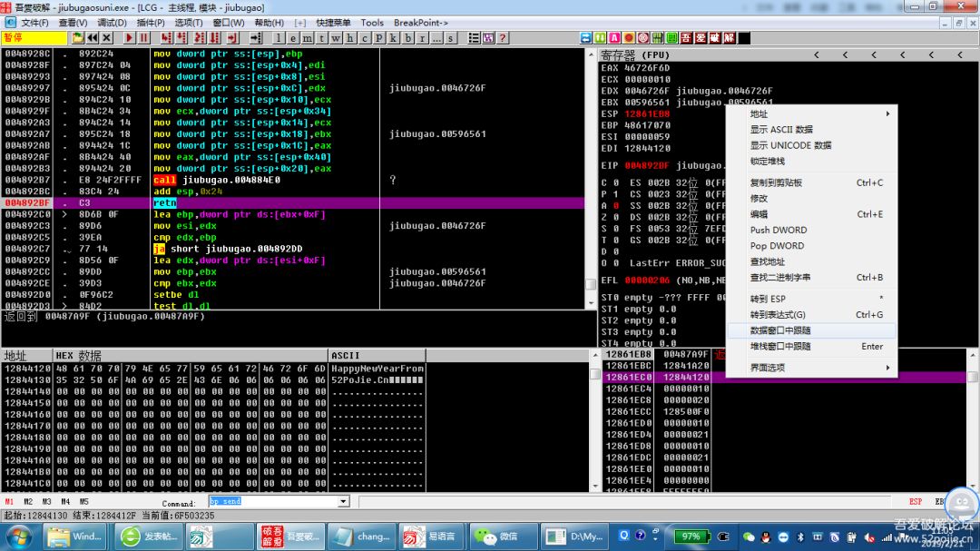980x551 pixels.
Task: Open the Command bar dropdown arrow
Action: 343,501
